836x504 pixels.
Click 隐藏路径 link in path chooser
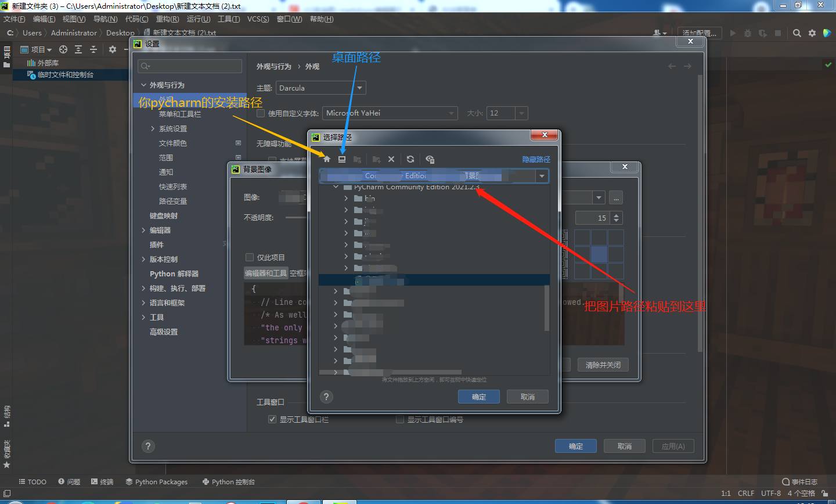coord(536,160)
